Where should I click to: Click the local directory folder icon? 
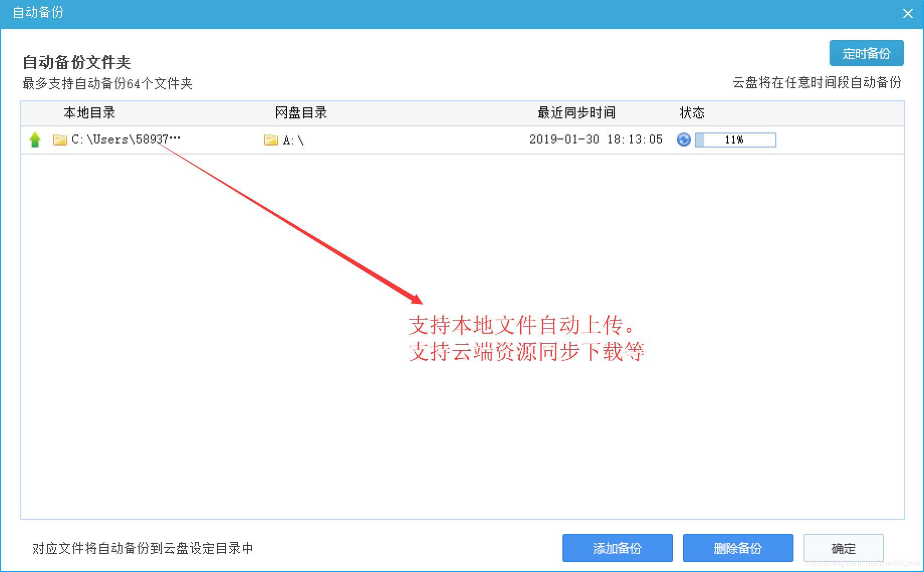coord(60,140)
